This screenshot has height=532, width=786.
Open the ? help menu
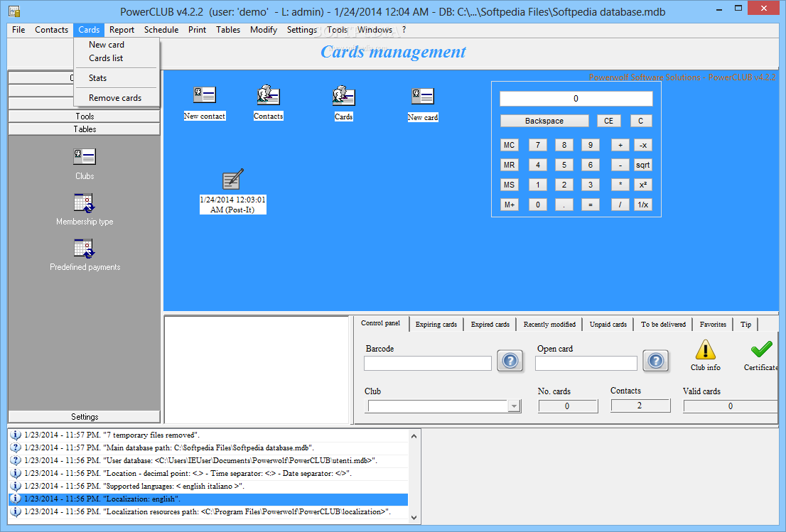tap(404, 30)
